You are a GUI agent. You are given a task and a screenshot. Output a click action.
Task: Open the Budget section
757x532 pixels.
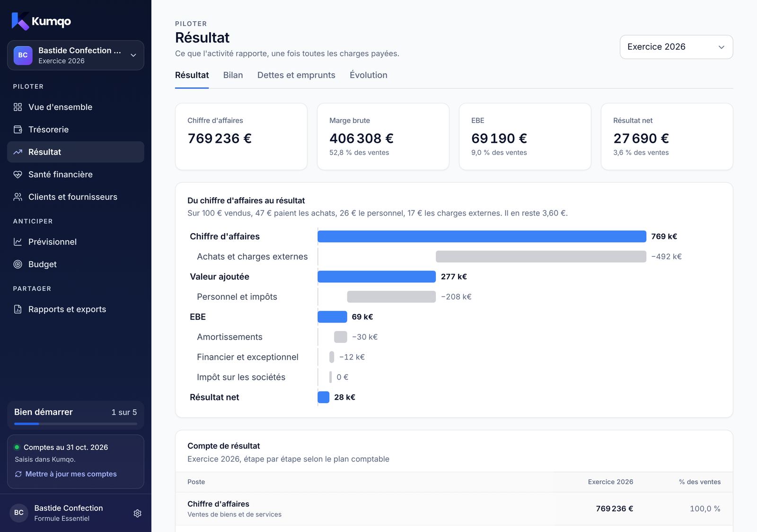click(76, 264)
